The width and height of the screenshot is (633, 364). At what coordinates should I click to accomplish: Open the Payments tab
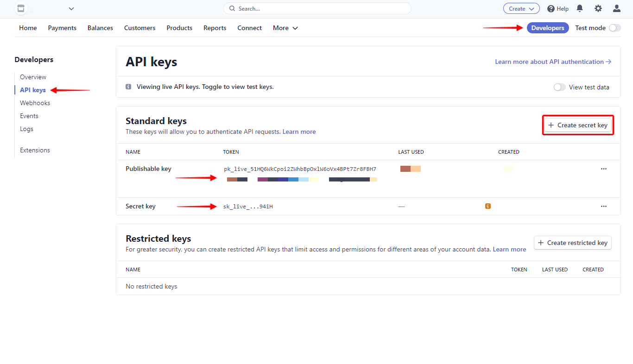(62, 28)
